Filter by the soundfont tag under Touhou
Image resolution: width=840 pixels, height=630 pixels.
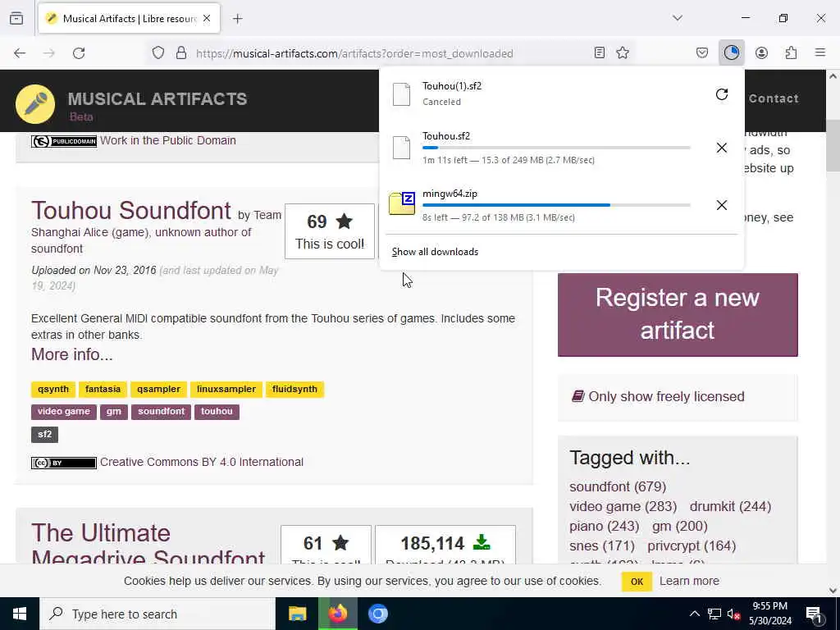pyautogui.click(x=162, y=412)
